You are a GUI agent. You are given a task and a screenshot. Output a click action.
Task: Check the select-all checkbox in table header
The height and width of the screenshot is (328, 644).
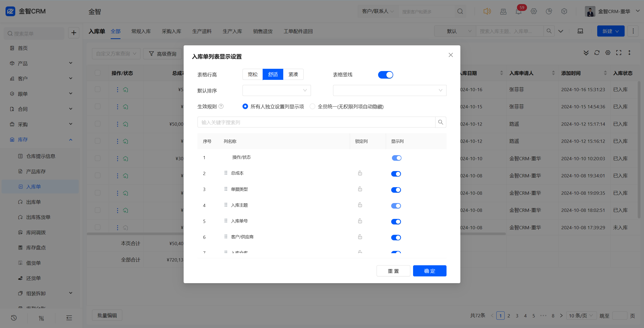tap(98, 73)
